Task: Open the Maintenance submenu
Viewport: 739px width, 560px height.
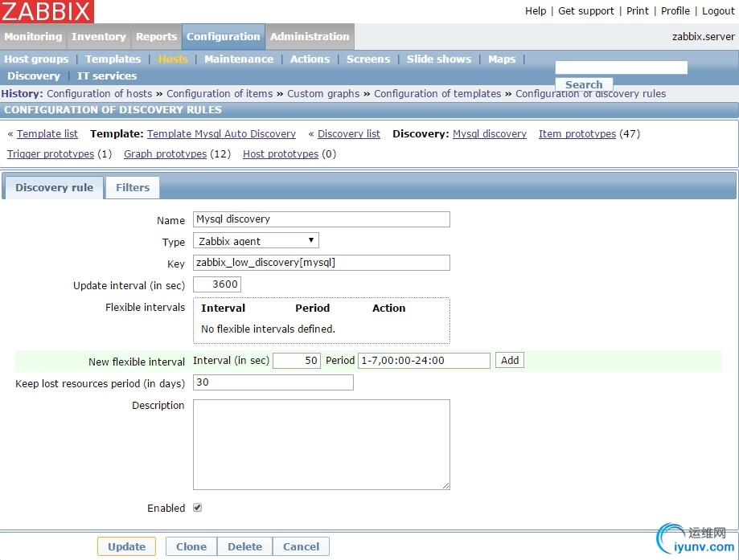Action: pos(239,59)
